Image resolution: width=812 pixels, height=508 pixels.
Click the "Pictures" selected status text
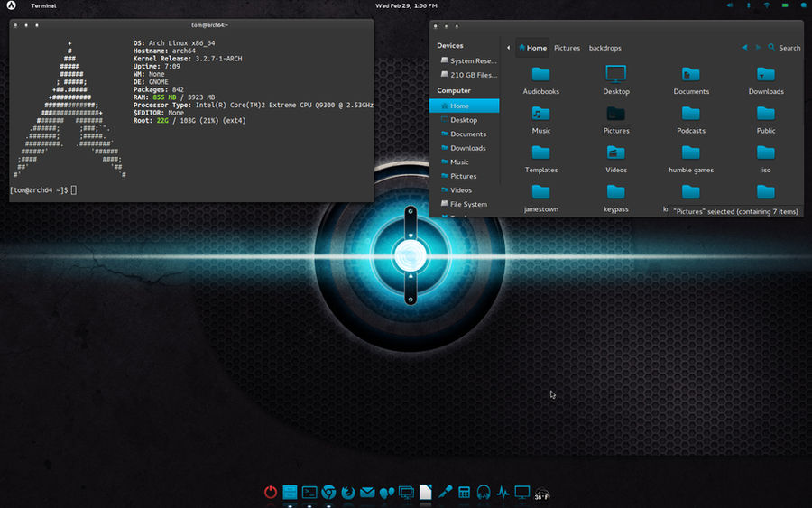735,211
